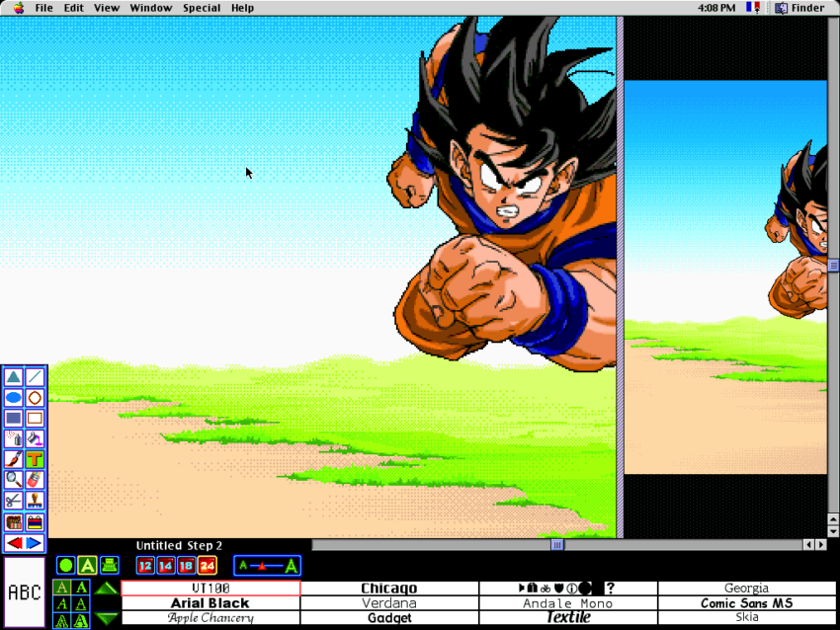Select the scissors cut tool
The height and width of the screenshot is (630, 840).
coord(14,501)
